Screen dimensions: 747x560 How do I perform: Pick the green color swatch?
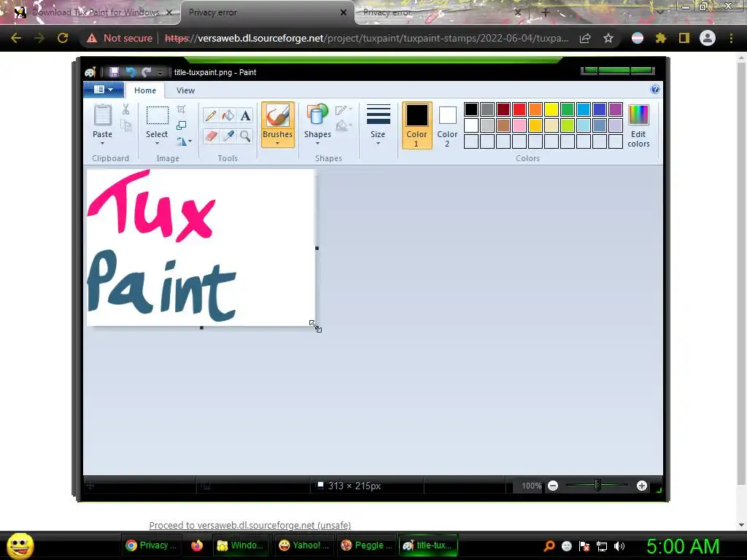tap(568, 109)
